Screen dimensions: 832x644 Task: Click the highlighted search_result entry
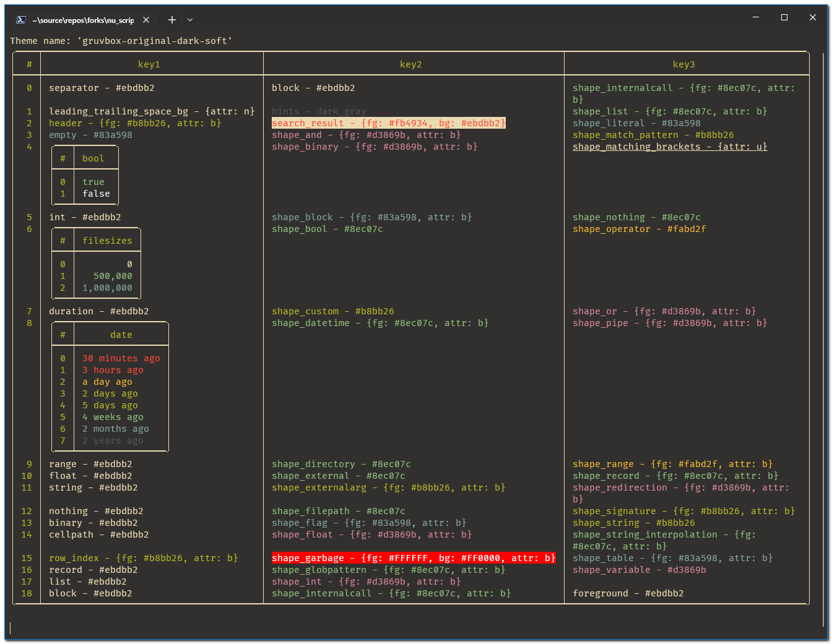(x=389, y=123)
